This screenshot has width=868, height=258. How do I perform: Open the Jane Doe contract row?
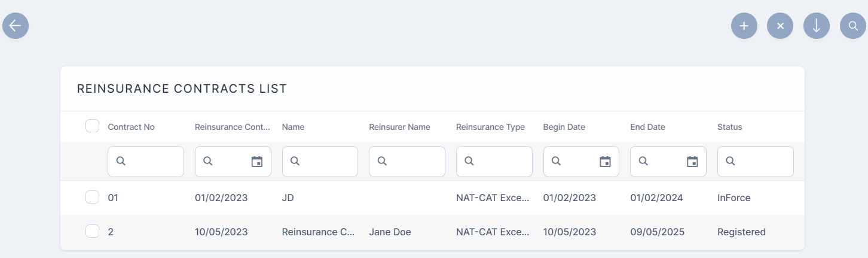coord(390,232)
